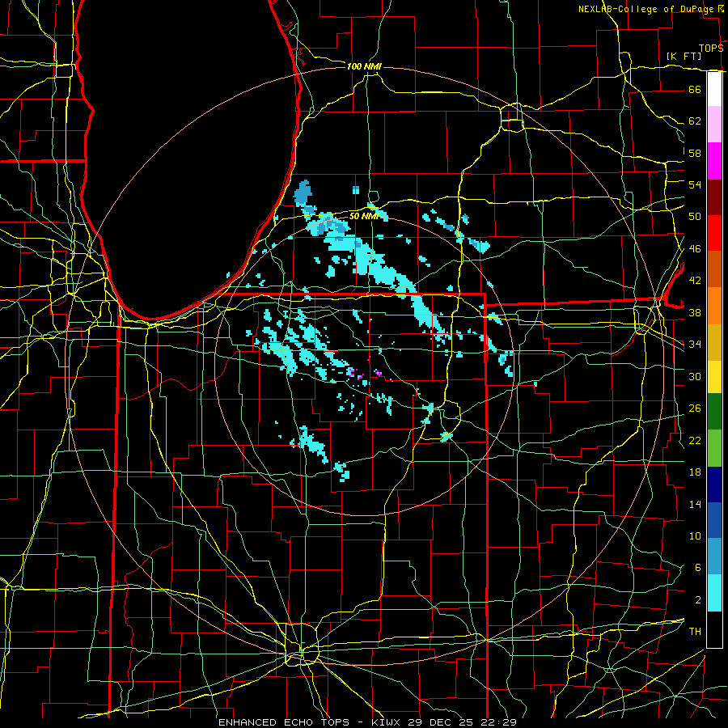
Task: Click the light green 22 kft legend swatch
Action: coord(714,448)
